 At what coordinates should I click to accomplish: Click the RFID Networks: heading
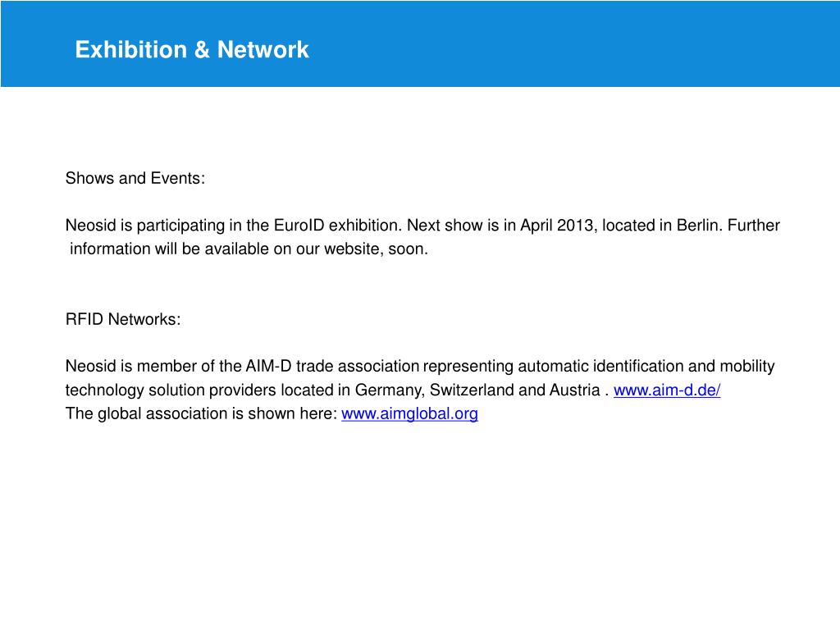coord(123,319)
